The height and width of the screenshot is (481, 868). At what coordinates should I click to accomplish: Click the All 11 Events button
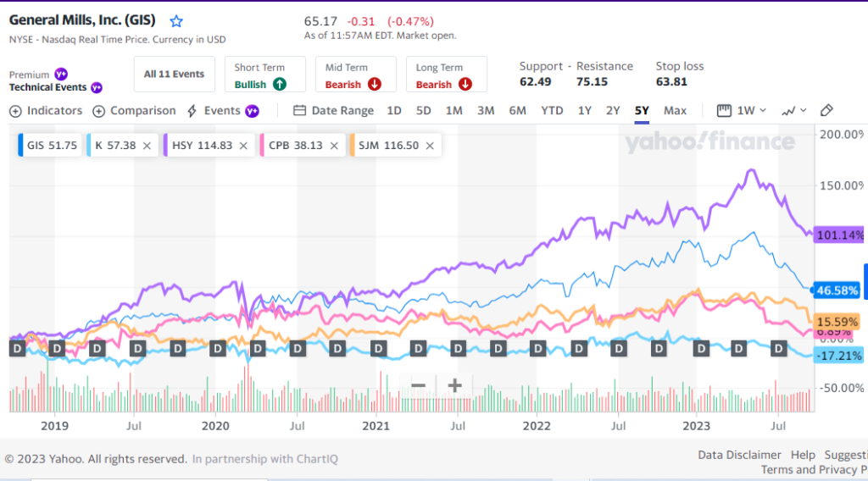pos(175,74)
